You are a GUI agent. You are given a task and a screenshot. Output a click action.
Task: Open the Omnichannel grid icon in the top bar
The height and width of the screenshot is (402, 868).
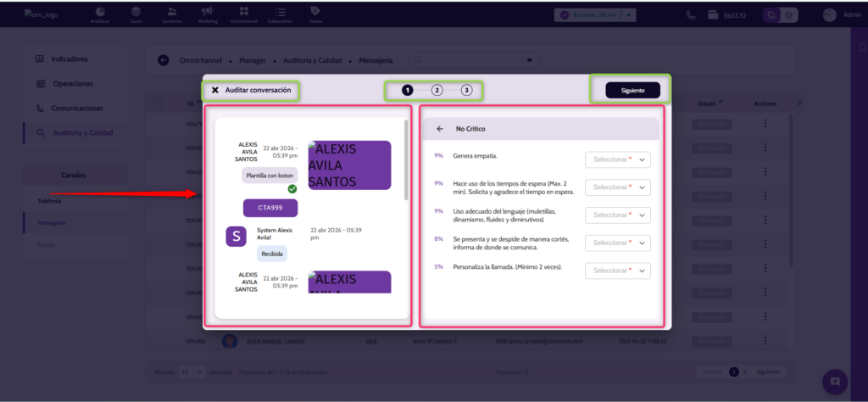[x=244, y=14]
